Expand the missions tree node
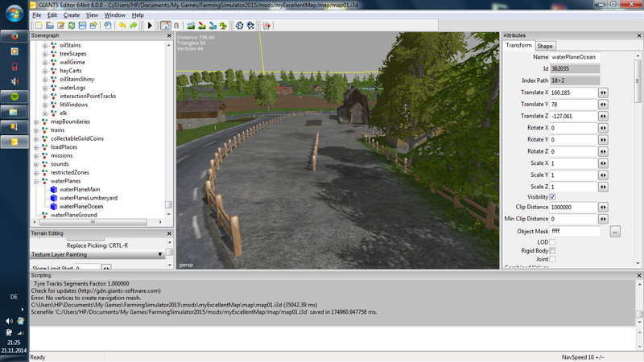The height and width of the screenshot is (362, 644). tap(36, 155)
